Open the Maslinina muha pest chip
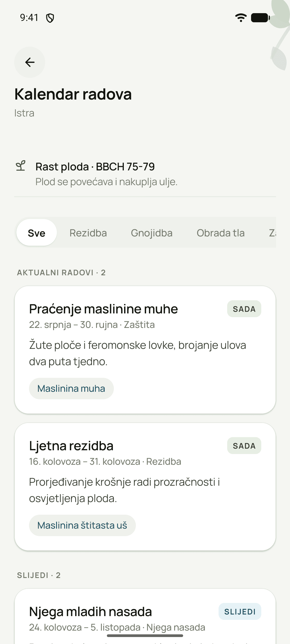The height and width of the screenshot is (644, 290). tap(71, 389)
